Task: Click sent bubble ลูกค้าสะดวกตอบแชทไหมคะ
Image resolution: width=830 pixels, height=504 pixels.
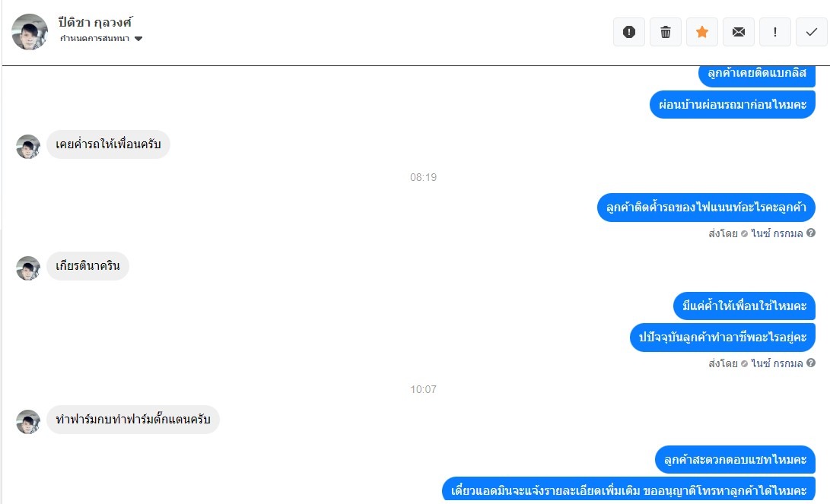Action: pyautogui.click(x=735, y=460)
